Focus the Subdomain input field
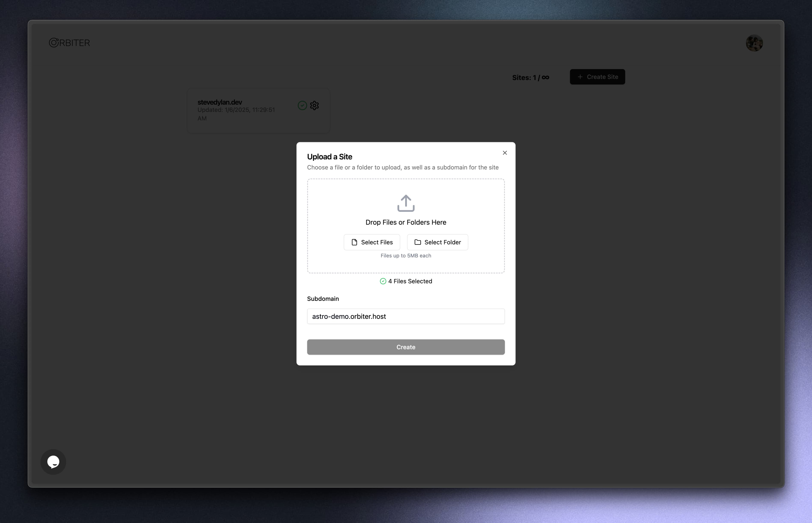Screen dimensions: 812x523 pos(406,316)
